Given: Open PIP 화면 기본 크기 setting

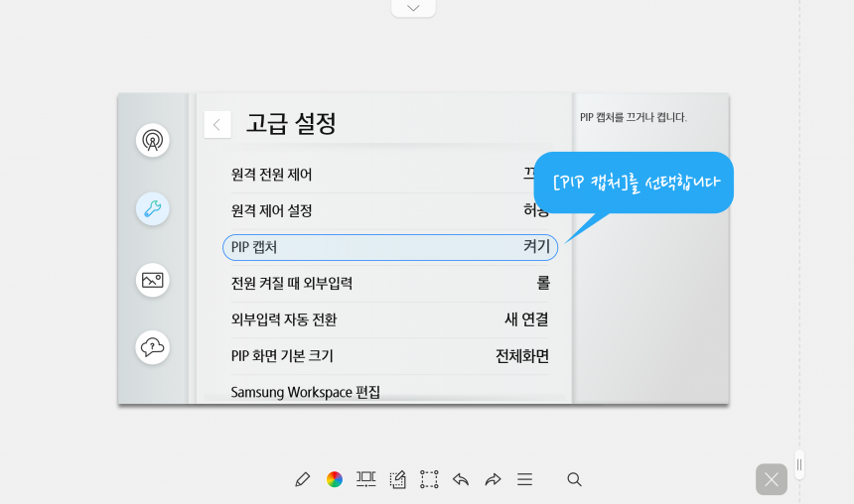Looking at the screenshot, I should 390,356.
